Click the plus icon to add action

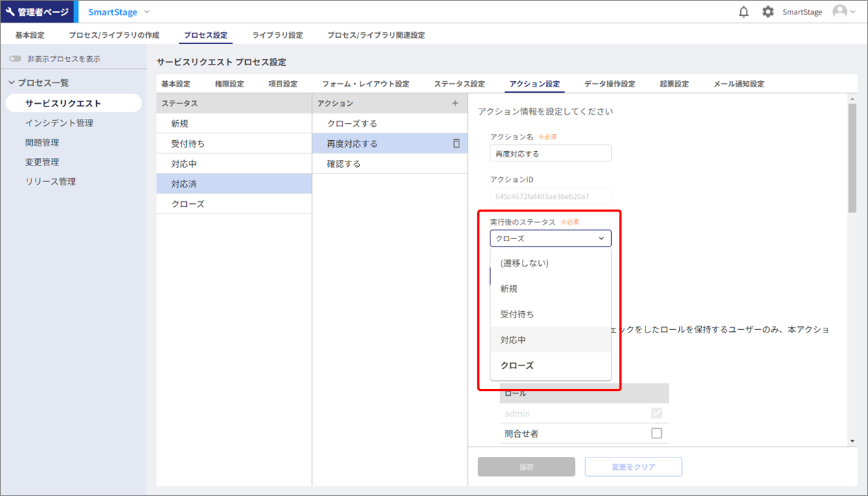[455, 103]
